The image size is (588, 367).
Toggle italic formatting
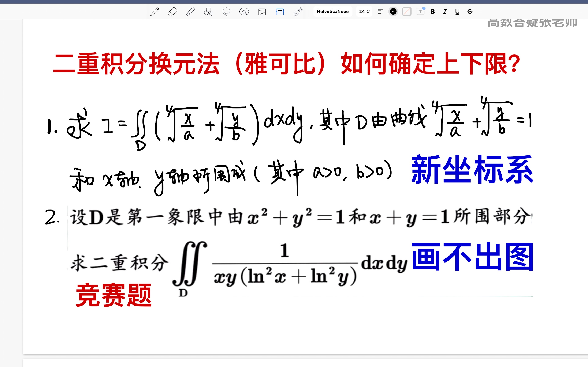coord(445,11)
